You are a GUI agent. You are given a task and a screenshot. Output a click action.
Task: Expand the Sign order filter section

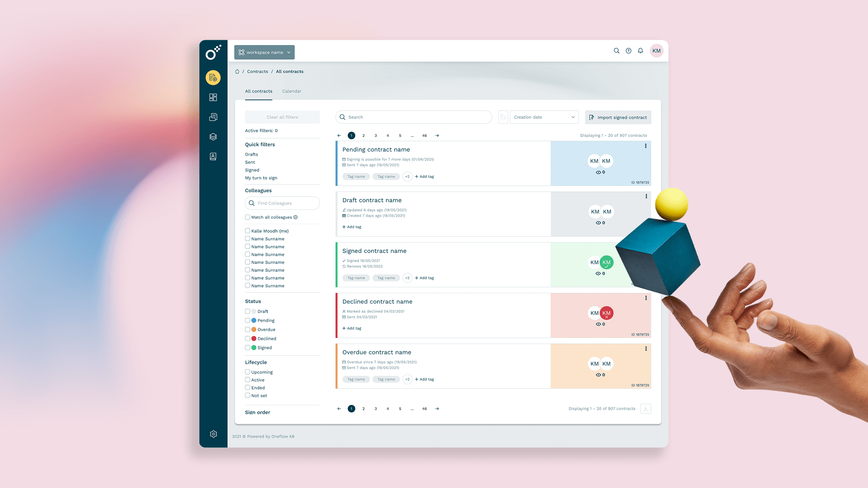tap(258, 412)
